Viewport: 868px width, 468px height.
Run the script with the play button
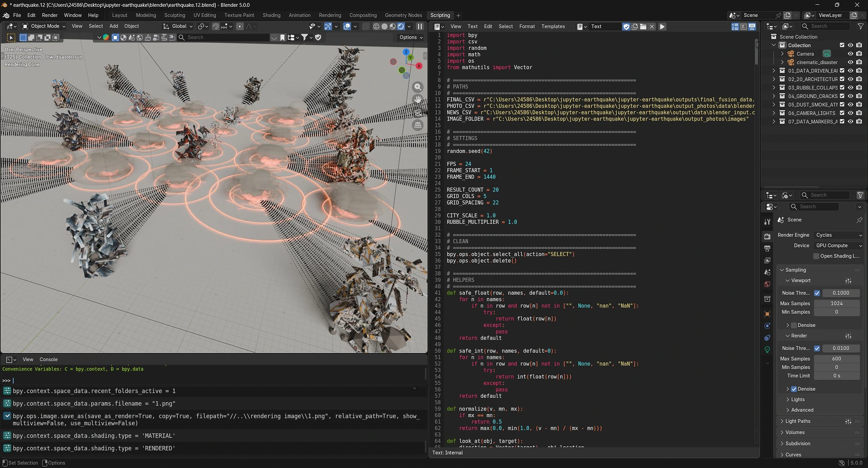coord(662,26)
